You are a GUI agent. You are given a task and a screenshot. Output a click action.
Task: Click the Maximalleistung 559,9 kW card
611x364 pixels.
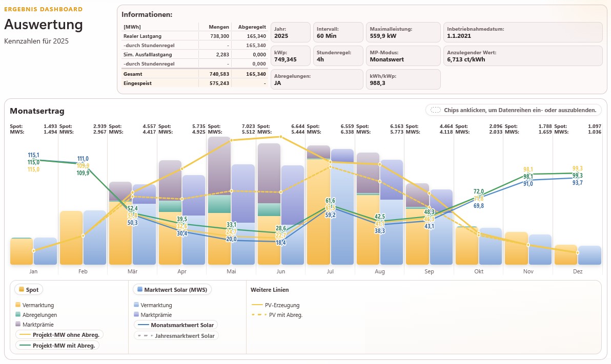pyautogui.click(x=403, y=32)
